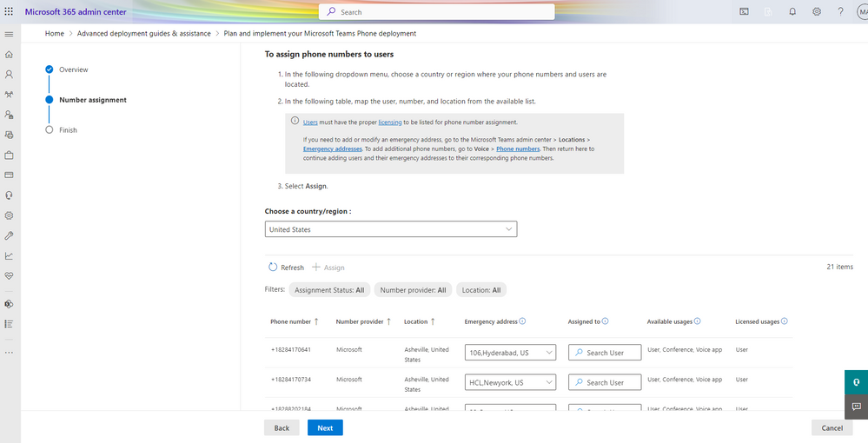
Task: Cancel the deployment guide
Action: click(832, 427)
